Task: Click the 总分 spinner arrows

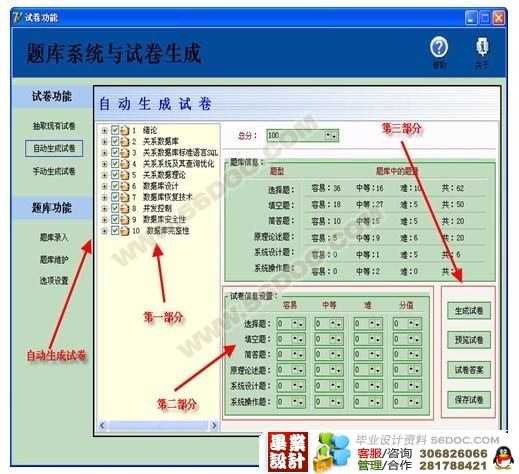Action: 331,136
